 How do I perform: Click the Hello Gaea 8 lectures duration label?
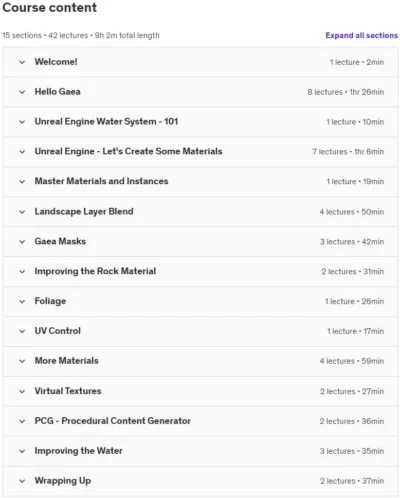pyautogui.click(x=346, y=92)
